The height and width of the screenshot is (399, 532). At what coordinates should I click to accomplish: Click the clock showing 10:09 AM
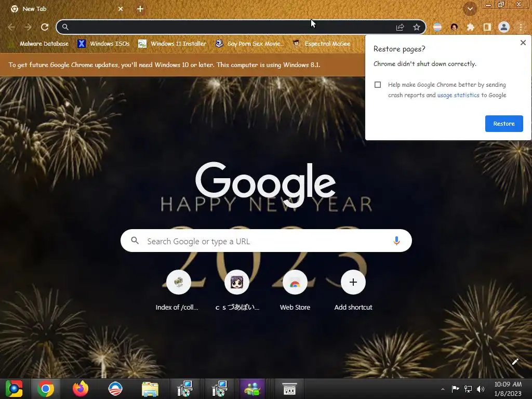click(508, 389)
